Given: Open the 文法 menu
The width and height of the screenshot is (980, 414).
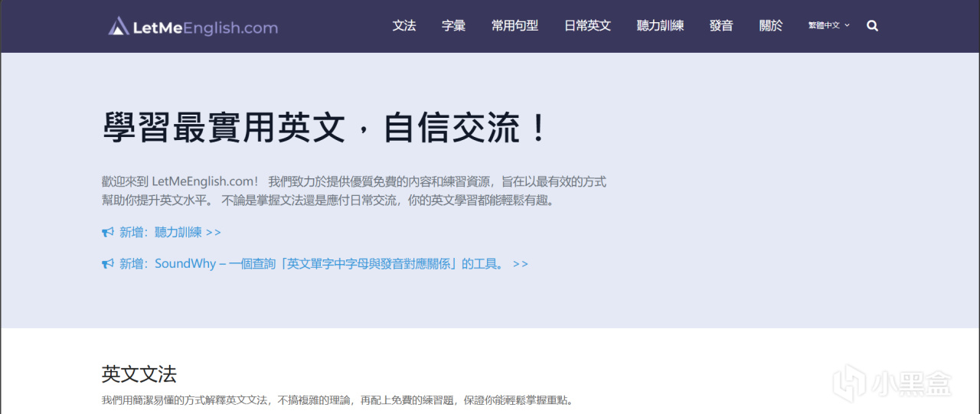Looking at the screenshot, I should pyautogui.click(x=404, y=26).
